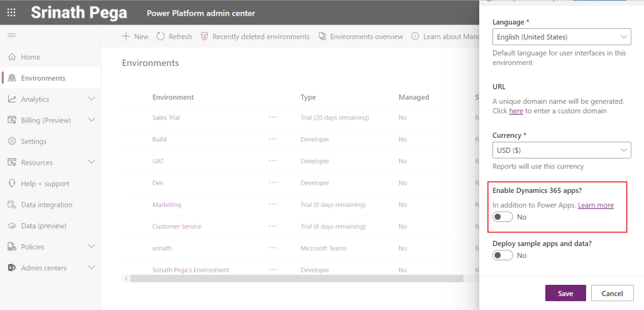Click the Learn more link
This screenshot has height=310, width=644.
pos(596,205)
